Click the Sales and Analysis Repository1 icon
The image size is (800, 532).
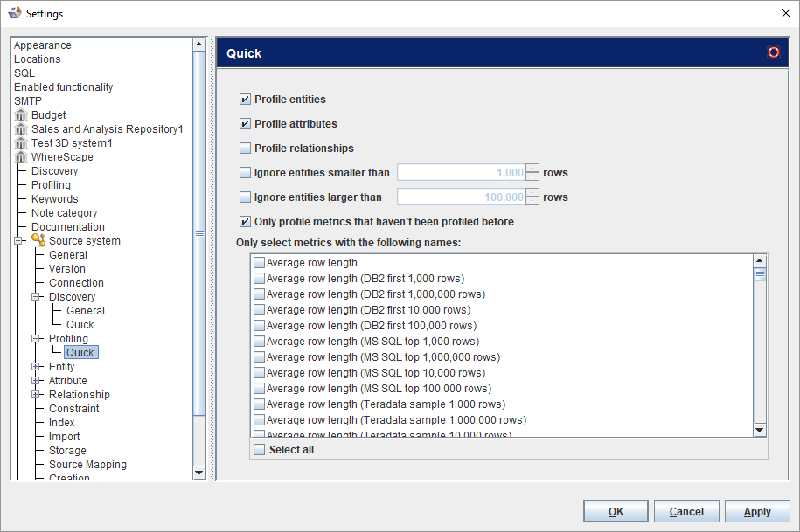[21, 129]
